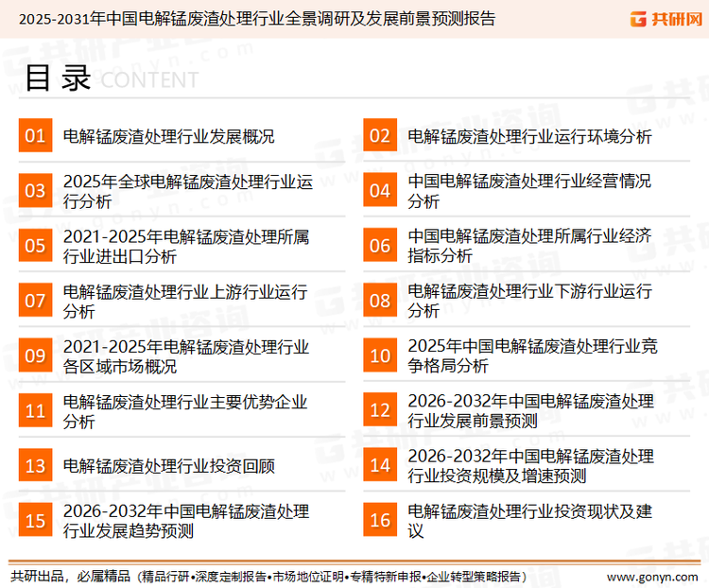Open chapter 电解锰废渣处理行业运行环境分析
Viewport: 709px width, 588px height.
click(x=530, y=136)
